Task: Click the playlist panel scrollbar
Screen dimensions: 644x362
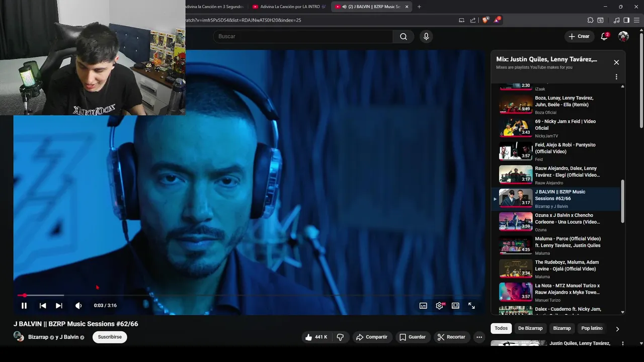Action: coord(623,201)
